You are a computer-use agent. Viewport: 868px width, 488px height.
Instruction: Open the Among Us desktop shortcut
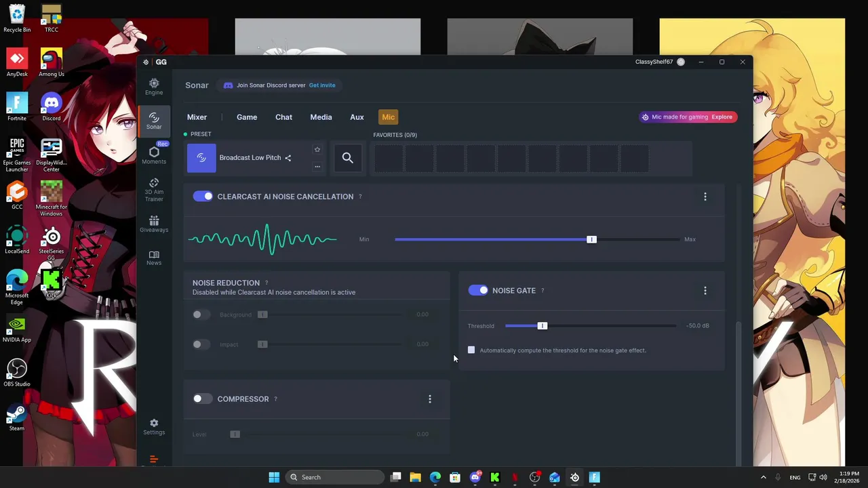pos(52,62)
